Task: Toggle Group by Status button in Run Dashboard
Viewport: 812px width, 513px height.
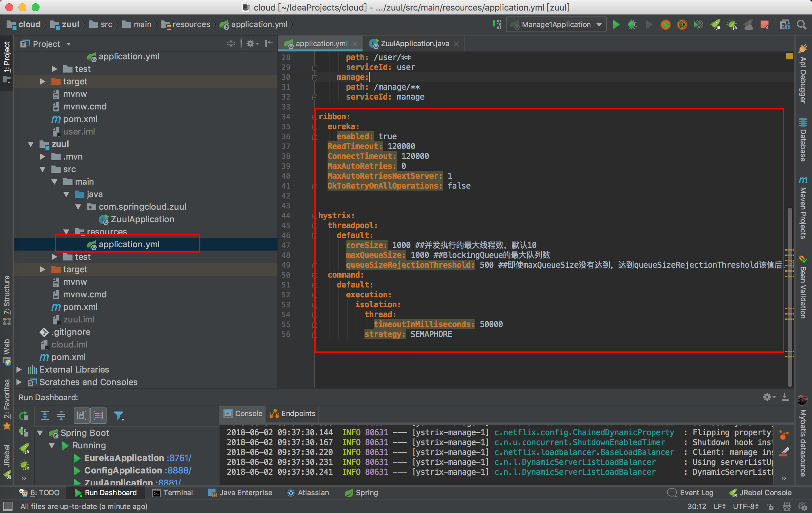Action: (99, 415)
